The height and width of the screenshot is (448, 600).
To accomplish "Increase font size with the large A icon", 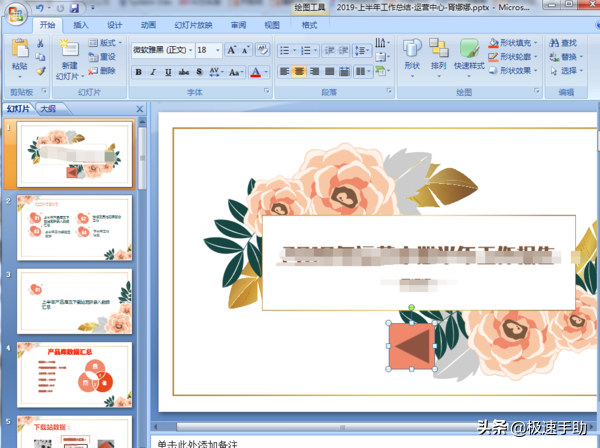I will click(x=232, y=50).
